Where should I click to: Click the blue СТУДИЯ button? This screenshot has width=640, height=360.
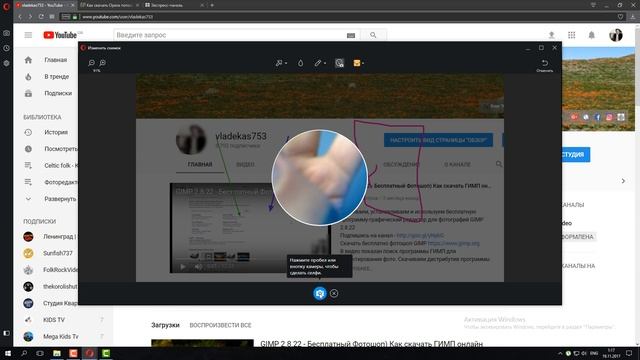coord(576,155)
